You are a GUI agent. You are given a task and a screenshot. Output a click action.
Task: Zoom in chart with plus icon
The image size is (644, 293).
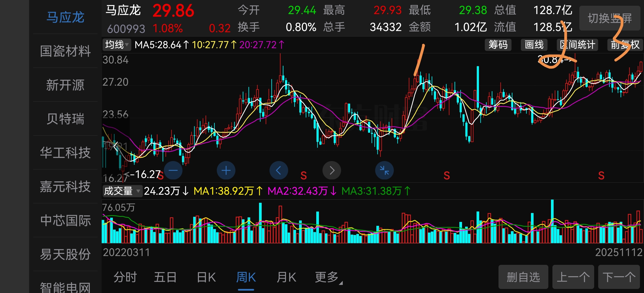coord(226,171)
